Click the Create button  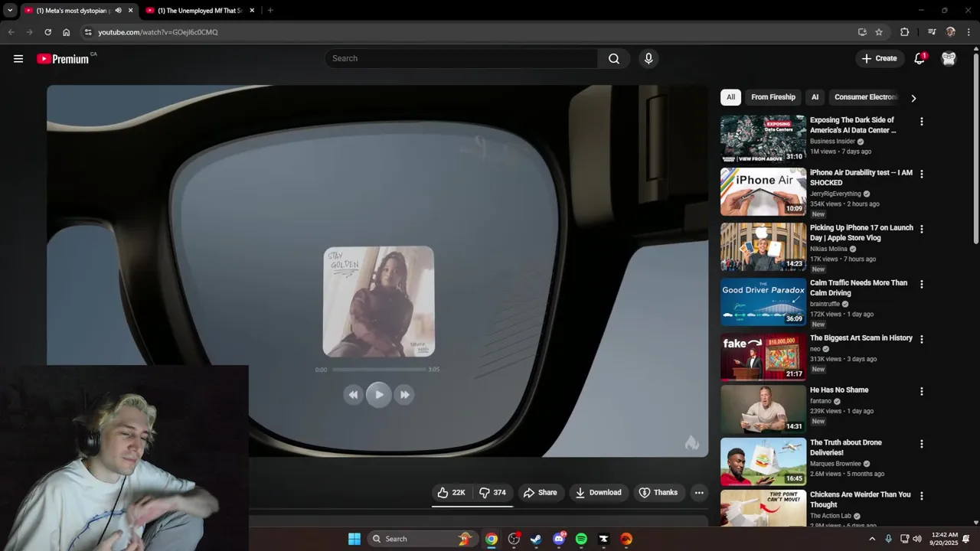[x=879, y=58]
